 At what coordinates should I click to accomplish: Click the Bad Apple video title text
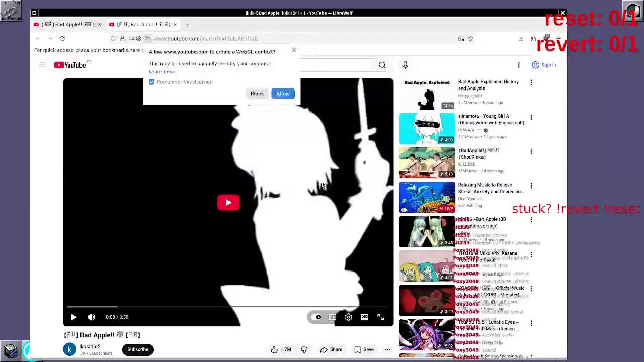coord(102,335)
